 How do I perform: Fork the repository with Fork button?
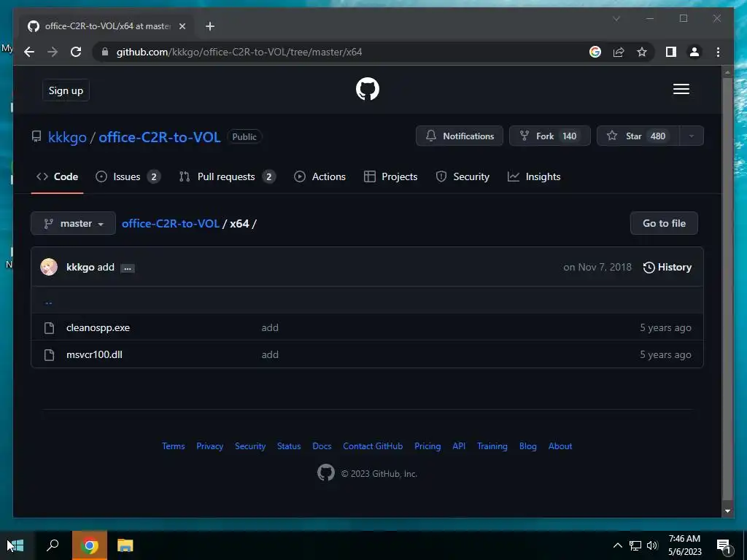tap(550, 136)
